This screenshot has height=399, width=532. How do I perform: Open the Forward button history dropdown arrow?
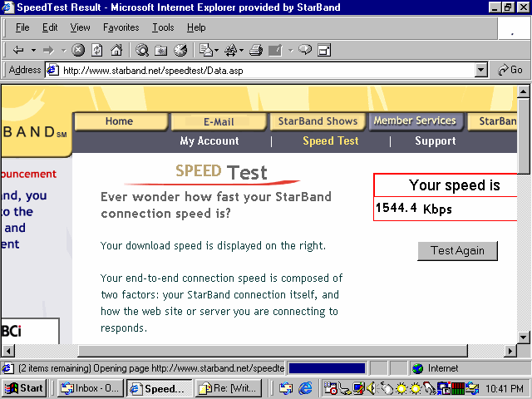pos(63,51)
